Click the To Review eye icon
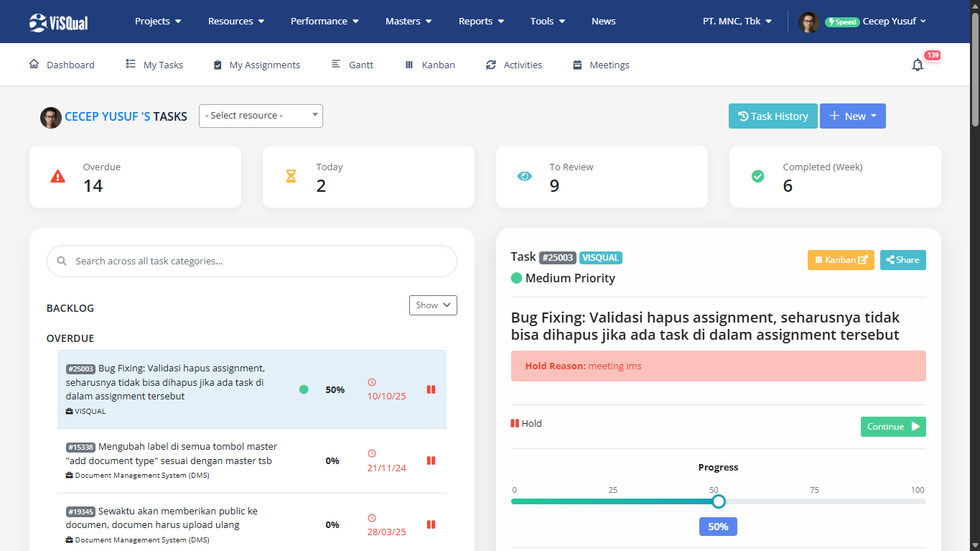The image size is (980, 551). (525, 176)
